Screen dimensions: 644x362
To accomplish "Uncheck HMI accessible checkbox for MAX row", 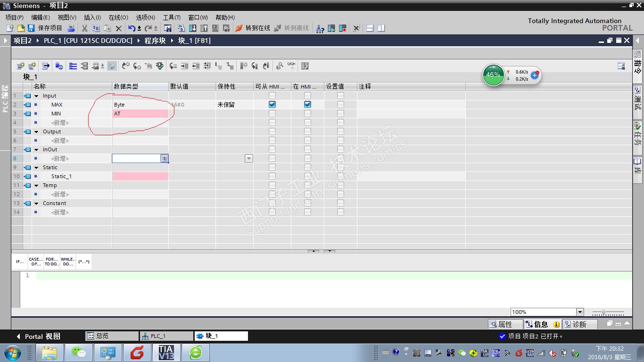I will pos(272,105).
